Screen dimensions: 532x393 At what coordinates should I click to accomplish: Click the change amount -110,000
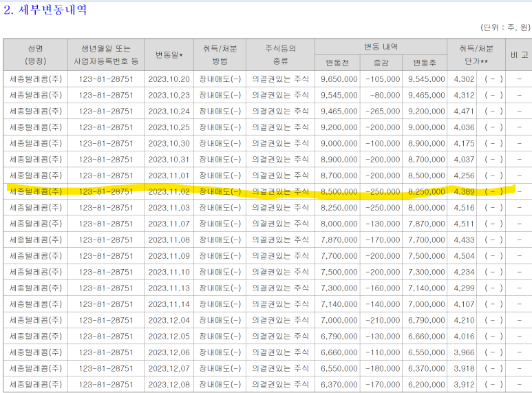(383, 352)
